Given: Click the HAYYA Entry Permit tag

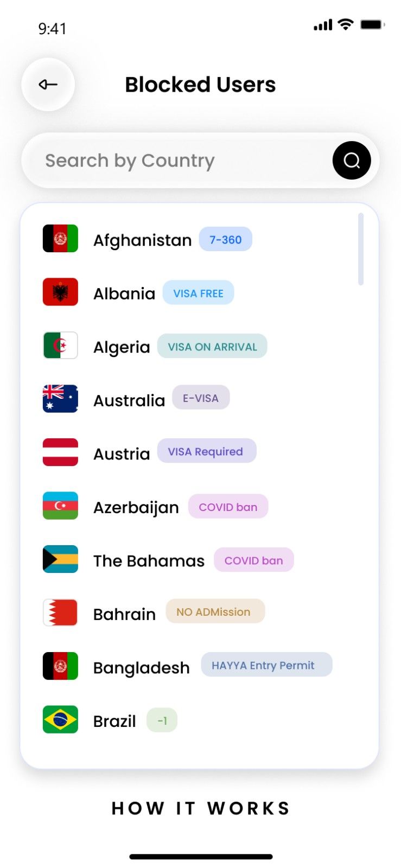Looking at the screenshot, I should coord(266,665).
